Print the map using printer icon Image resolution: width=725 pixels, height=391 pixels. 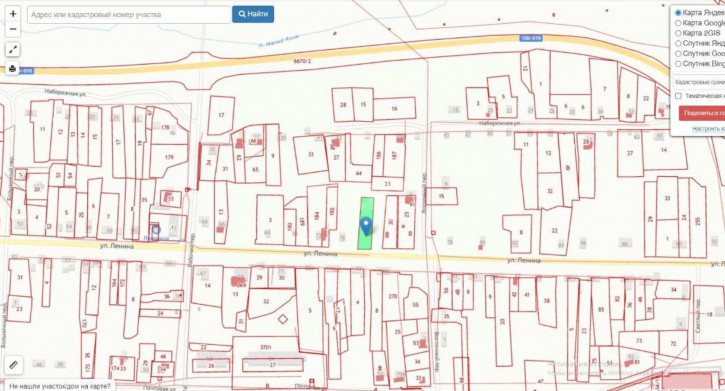(13, 69)
